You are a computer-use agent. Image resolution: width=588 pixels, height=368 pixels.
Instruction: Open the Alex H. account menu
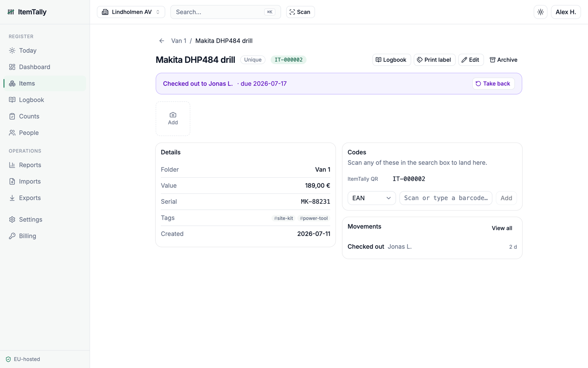tap(566, 12)
